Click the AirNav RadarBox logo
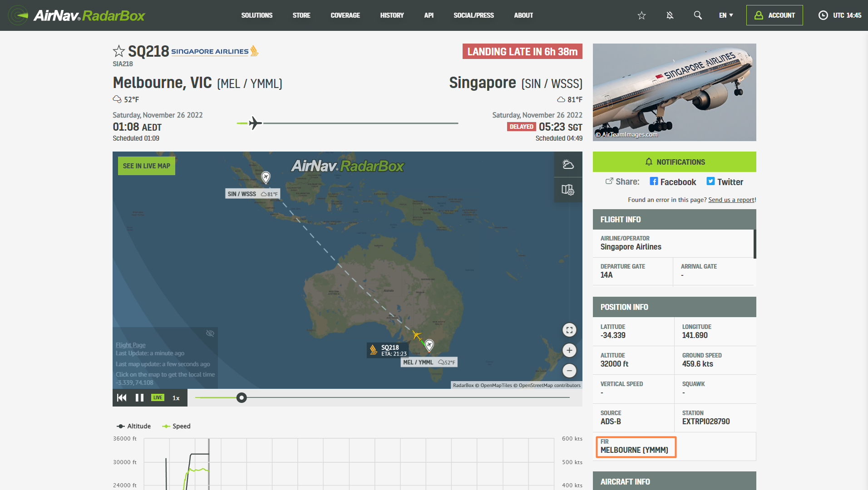The image size is (868, 490). [76, 15]
